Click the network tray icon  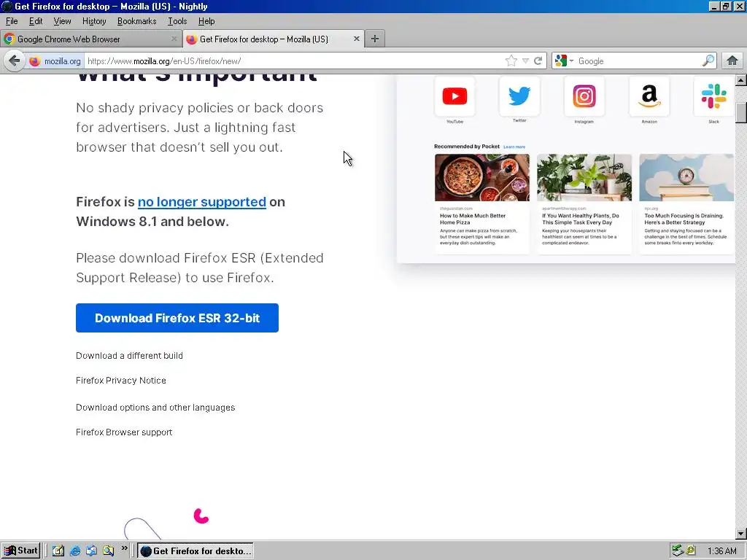[x=678, y=551]
